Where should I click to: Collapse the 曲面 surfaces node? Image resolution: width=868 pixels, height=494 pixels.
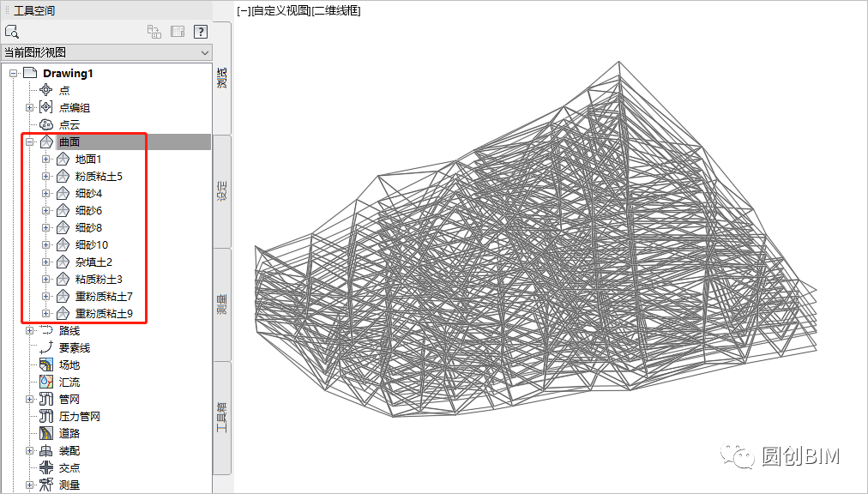click(x=30, y=142)
